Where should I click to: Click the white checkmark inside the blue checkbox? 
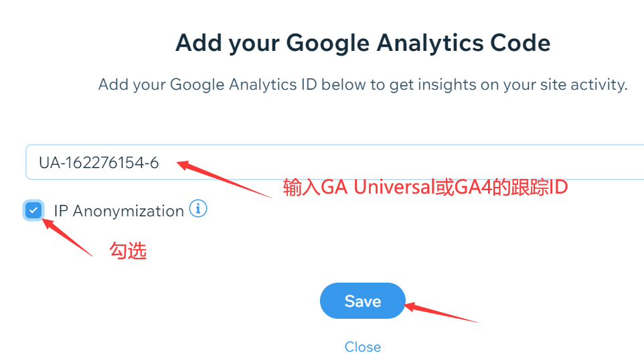(x=33, y=210)
